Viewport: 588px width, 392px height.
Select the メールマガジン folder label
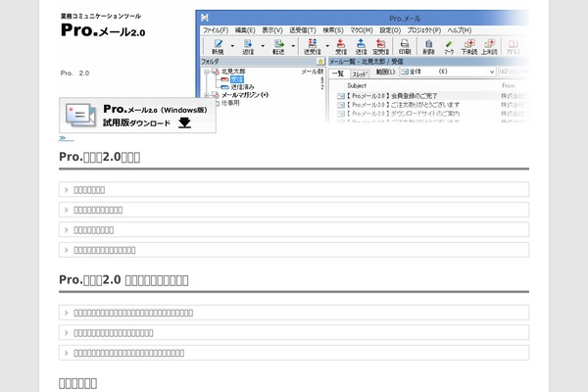coord(245,95)
